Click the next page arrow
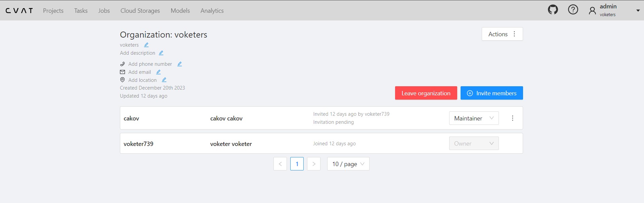Viewport: 644px width, 203px height. coord(313,164)
